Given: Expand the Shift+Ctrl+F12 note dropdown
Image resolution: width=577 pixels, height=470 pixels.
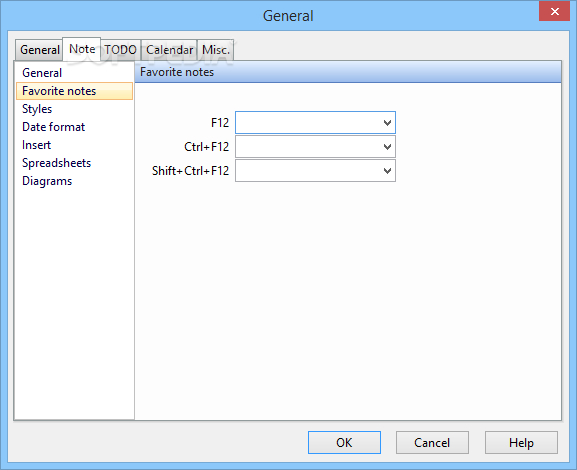Looking at the screenshot, I should (387, 171).
